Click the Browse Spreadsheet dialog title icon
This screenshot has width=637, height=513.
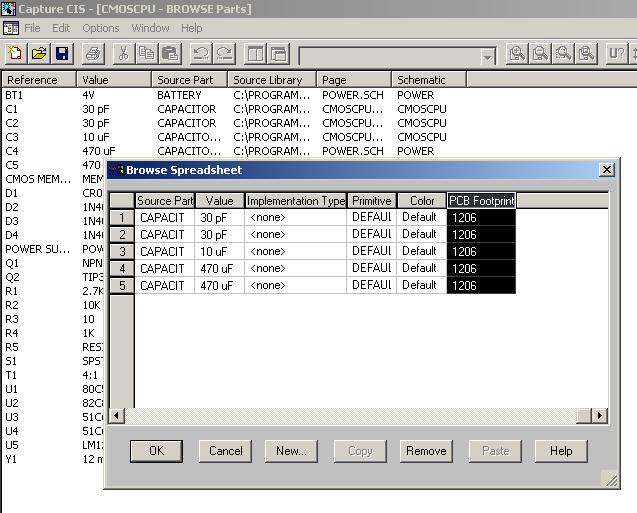[117, 170]
